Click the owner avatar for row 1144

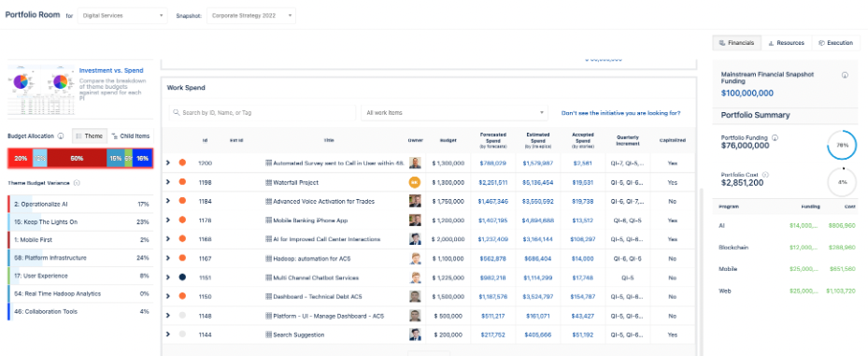415,335
